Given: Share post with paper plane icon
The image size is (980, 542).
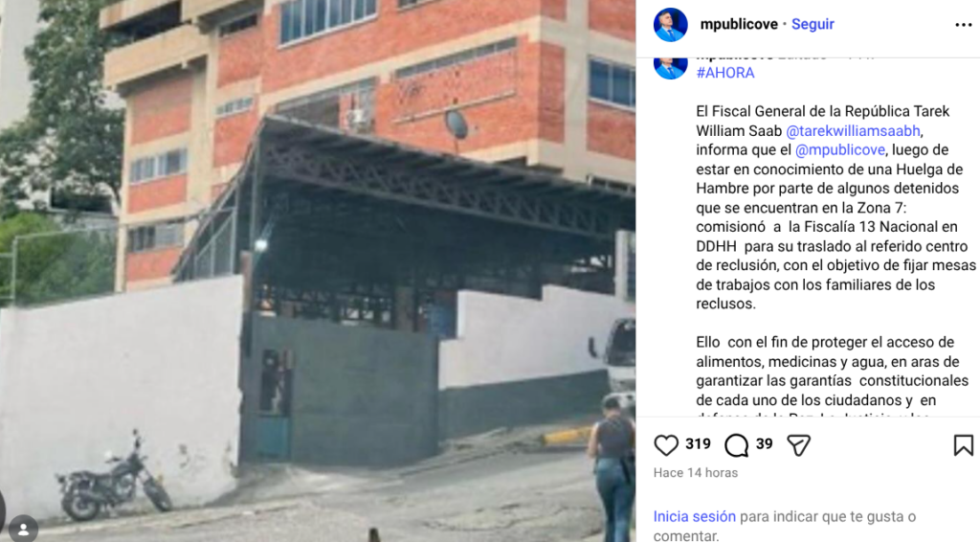Looking at the screenshot, I should pyautogui.click(x=798, y=445).
